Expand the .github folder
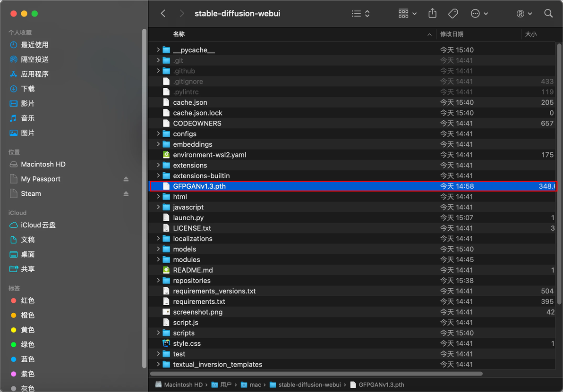The width and height of the screenshot is (563, 392). pos(158,71)
